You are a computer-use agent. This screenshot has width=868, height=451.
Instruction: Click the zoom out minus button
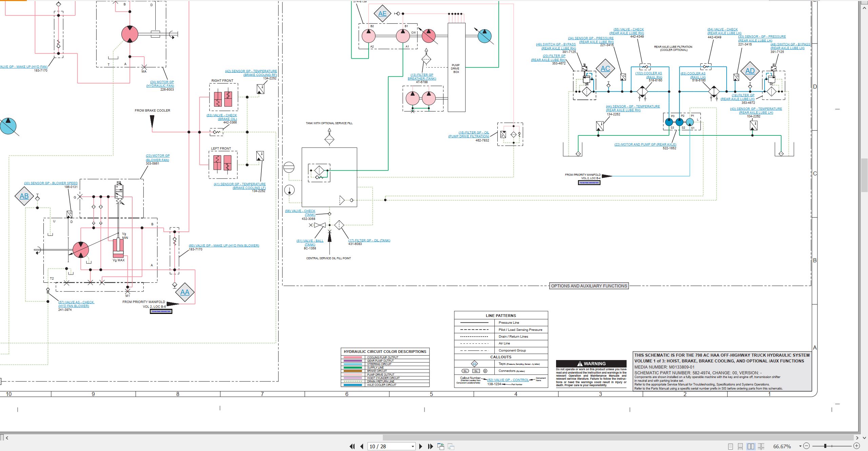[807, 446]
